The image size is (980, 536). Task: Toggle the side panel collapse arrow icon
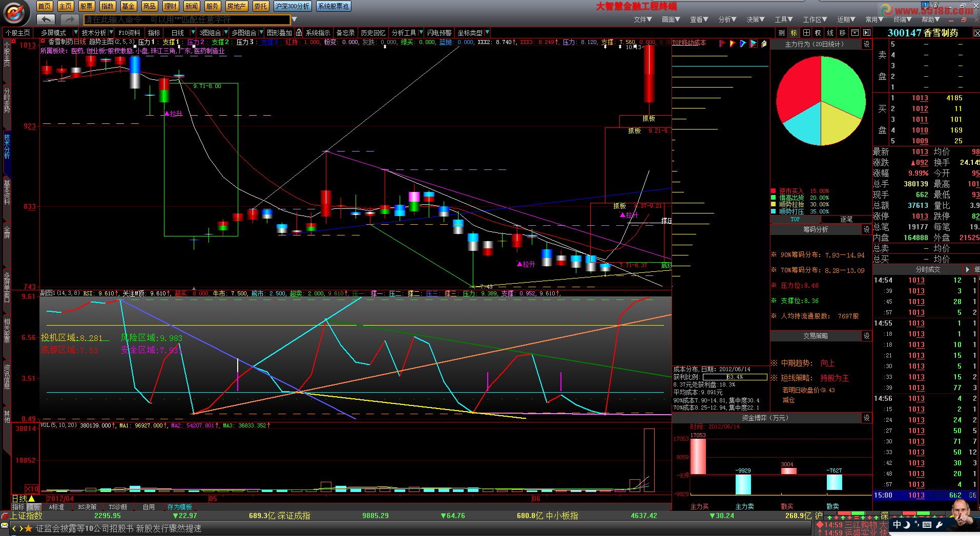(867, 32)
